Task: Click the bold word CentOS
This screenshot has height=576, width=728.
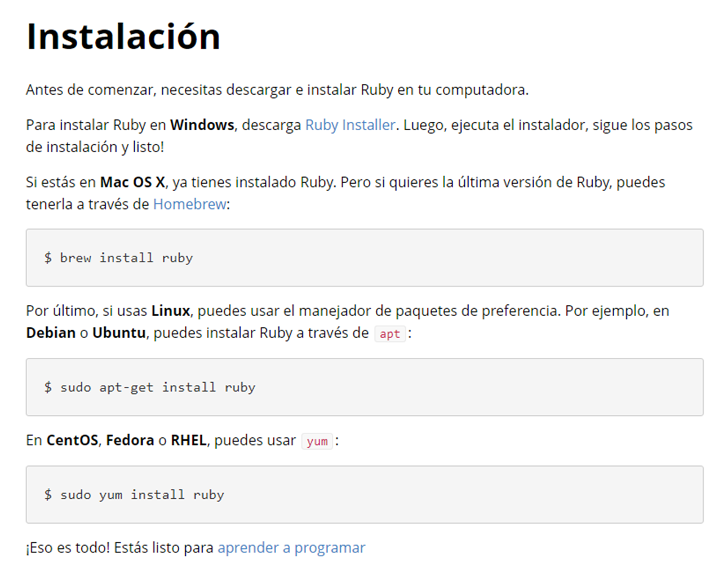Action: pyautogui.click(x=72, y=440)
